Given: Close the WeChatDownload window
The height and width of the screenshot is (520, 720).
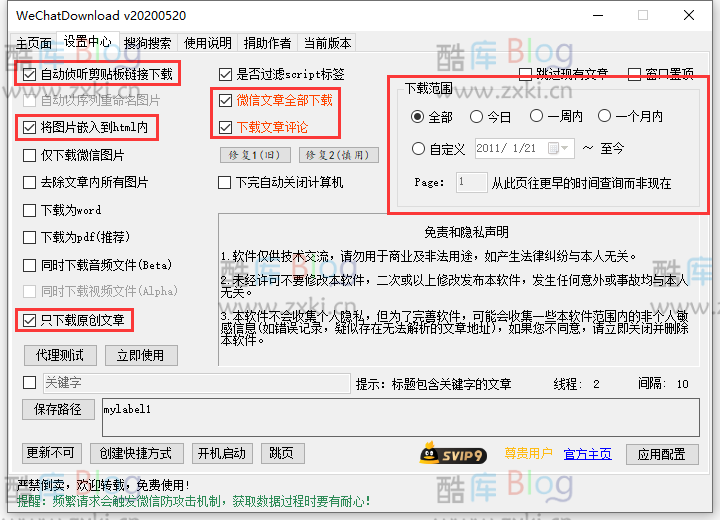Looking at the screenshot, I should coord(689,15).
